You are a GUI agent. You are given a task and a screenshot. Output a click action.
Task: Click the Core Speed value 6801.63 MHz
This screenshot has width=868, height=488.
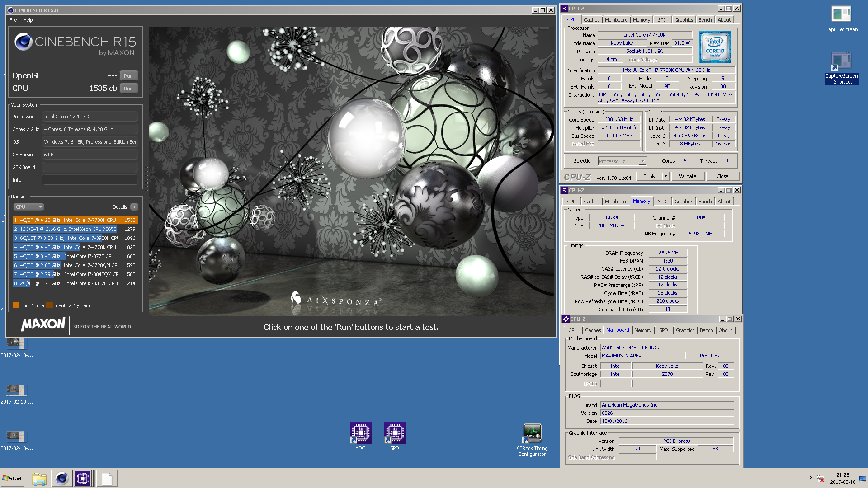619,120
